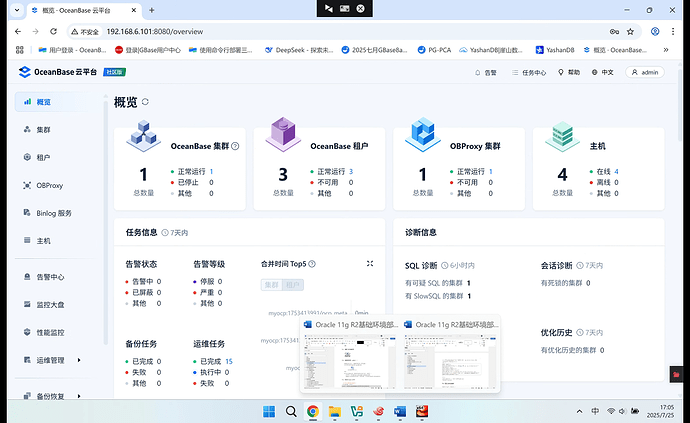Viewport: 690px width, 423px height.
Task: Open 任务中心 in the header
Action: [x=529, y=73]
